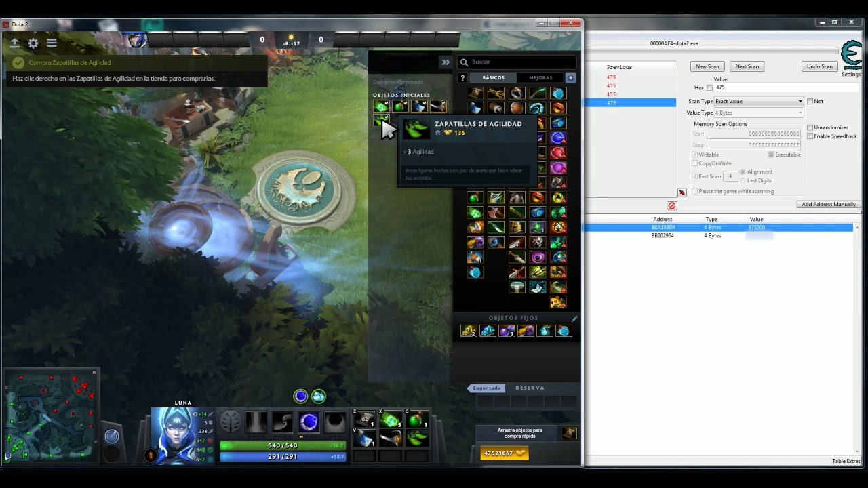The height and width of the screenshot is (488, 868).
Task: Click Add Address Manually button
Action: [828, 204]
